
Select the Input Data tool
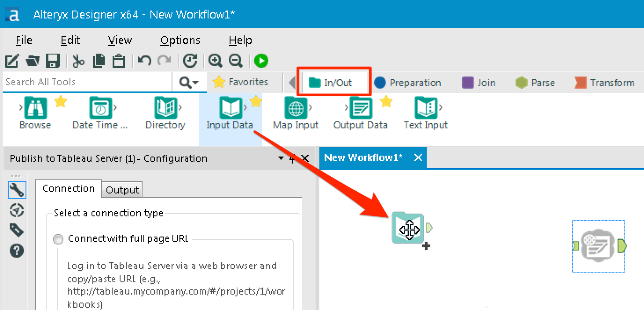coord(230,108)
